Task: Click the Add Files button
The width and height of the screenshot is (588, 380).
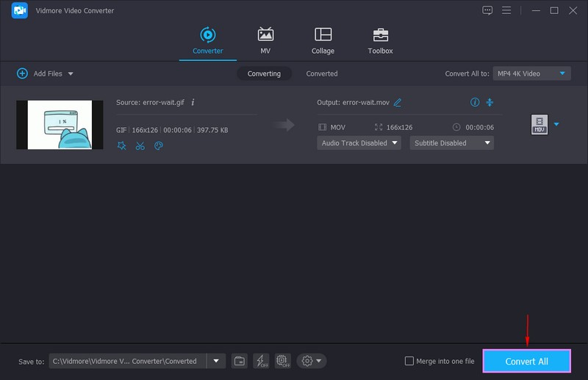Action: [x=44, y=74]
